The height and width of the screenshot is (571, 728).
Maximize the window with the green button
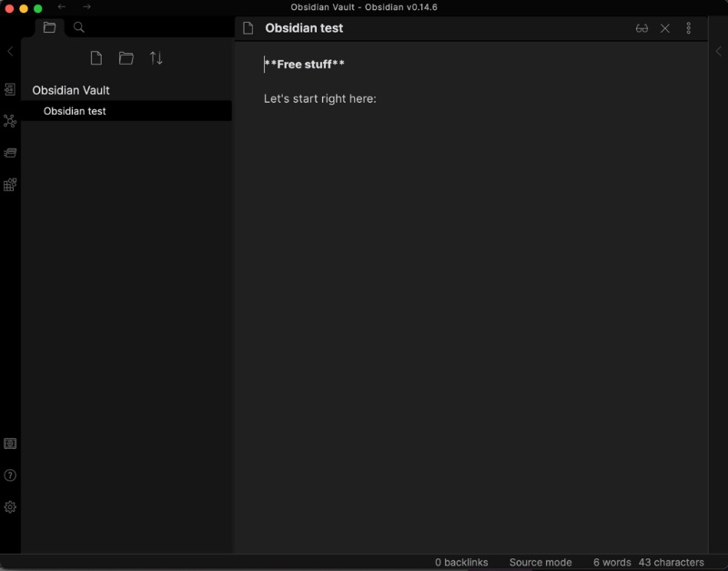point(38,8)
